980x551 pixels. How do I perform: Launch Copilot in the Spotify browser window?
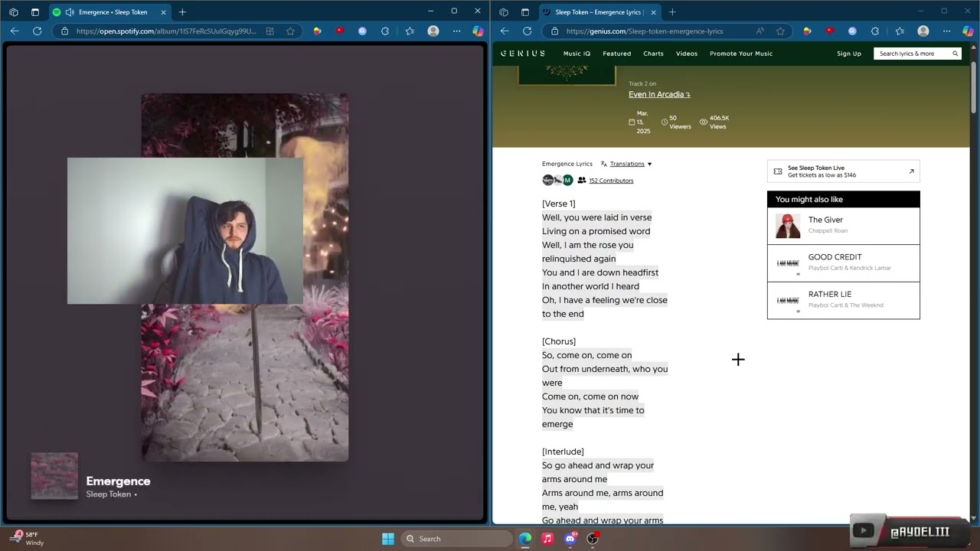coord(478,31)
